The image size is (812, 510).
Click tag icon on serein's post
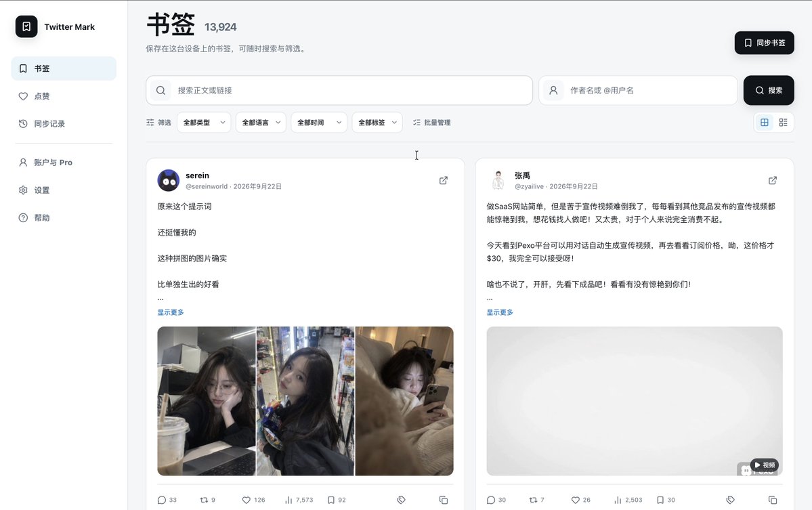(401, 500)
